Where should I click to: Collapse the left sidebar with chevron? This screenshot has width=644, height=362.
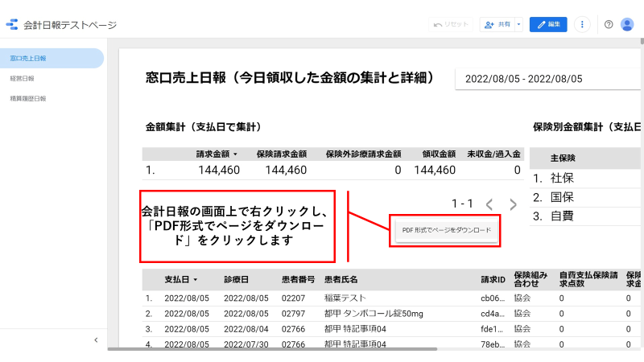tap(96, 340)
